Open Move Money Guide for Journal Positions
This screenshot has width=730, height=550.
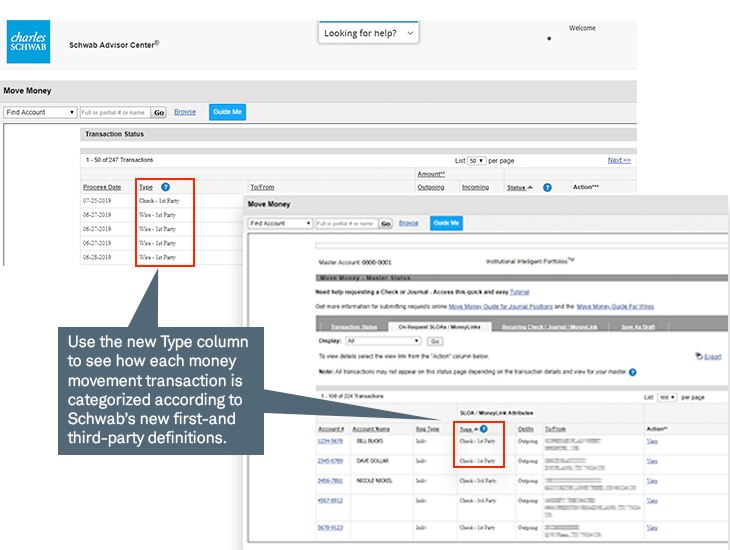coord(500,306)
